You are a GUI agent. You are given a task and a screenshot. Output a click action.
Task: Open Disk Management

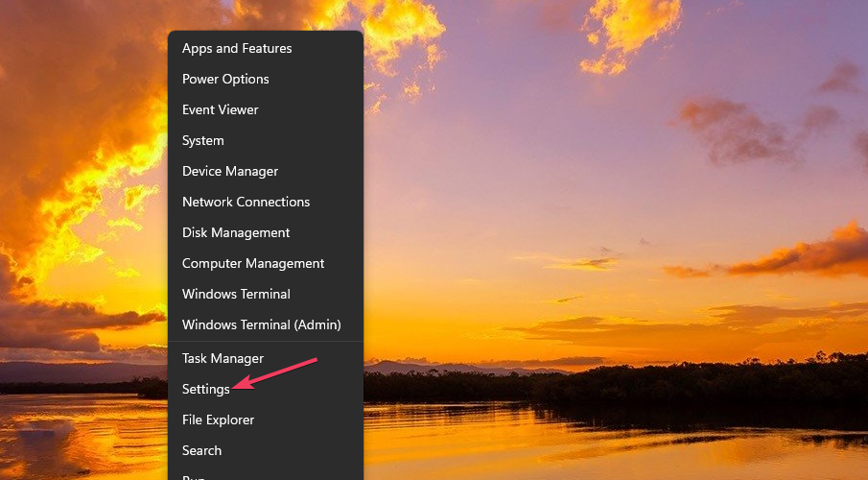click(x=236, y=232)
